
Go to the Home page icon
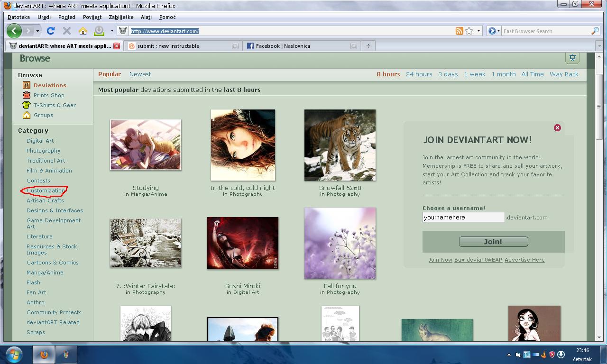[x=83, y=31]
